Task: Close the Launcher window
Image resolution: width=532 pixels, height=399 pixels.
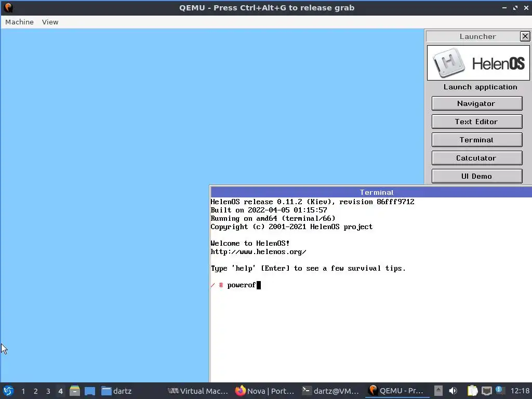Action: coord(525,36)
